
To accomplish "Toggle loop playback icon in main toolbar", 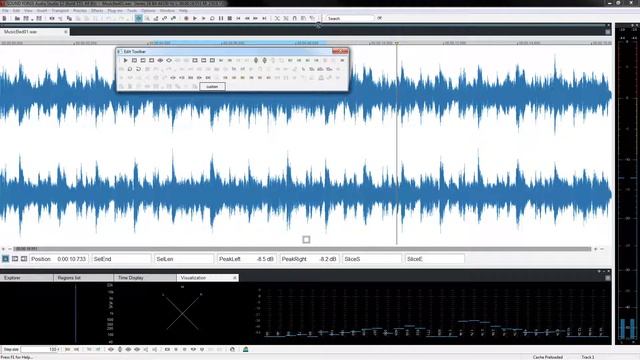I will tap(212, 18).
